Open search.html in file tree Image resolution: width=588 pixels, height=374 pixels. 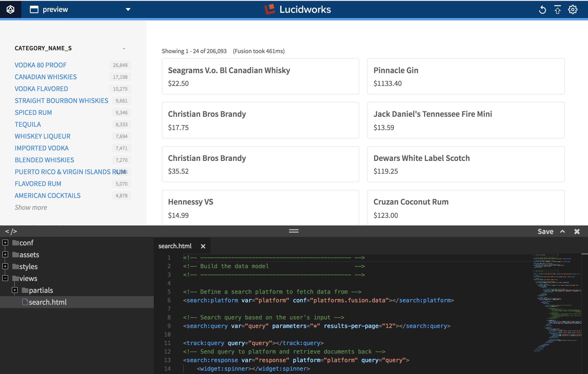tap(44, 302)
